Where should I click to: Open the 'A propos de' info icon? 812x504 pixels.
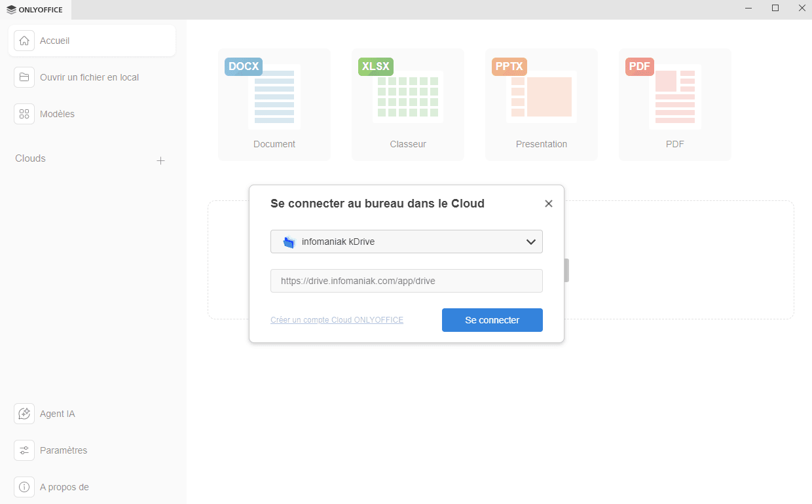coord(24,486)
